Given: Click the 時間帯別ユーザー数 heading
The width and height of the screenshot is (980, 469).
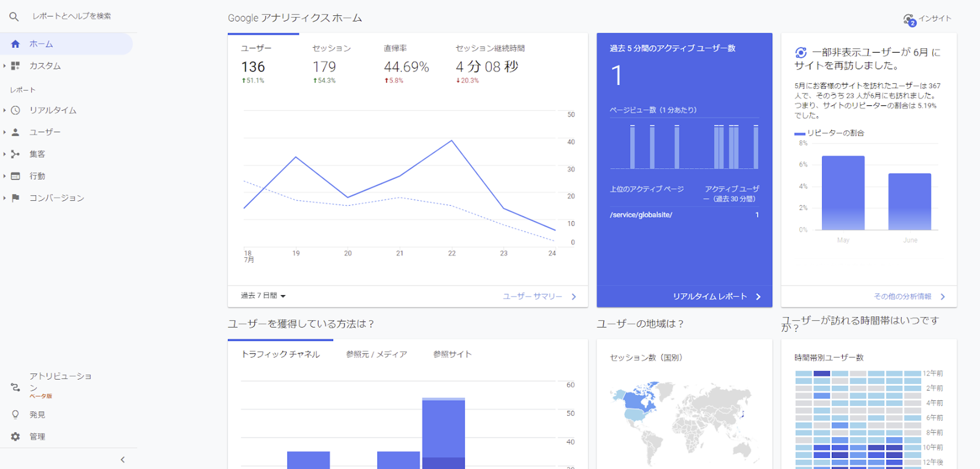Looking at the screenshot, I should click(x=829, y=358).
